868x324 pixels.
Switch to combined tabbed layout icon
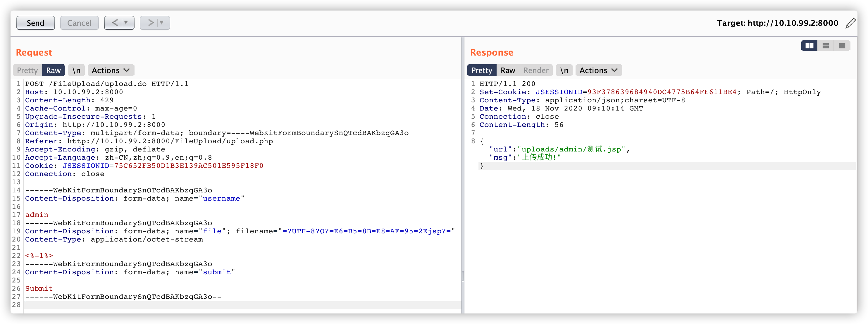tap(842, 46)
